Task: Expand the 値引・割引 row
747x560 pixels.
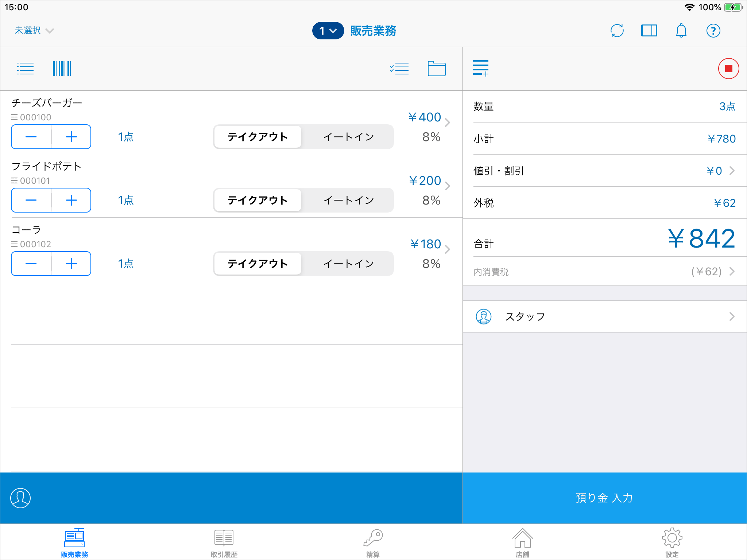Action: [604, 171]
